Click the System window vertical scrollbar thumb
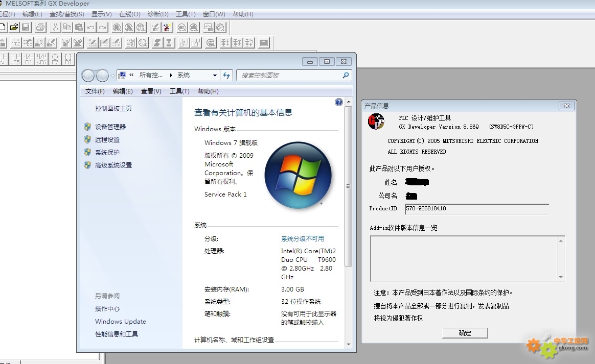This screenshot has width=595, height=364. (348, 186)
